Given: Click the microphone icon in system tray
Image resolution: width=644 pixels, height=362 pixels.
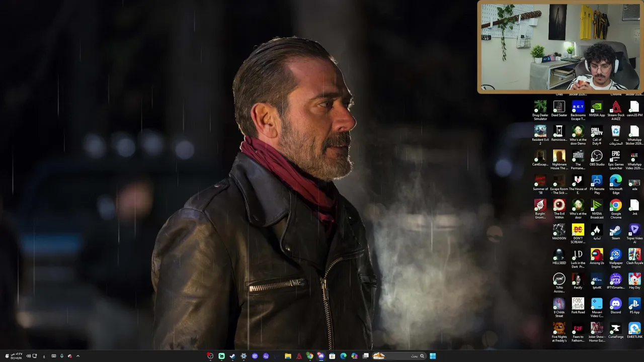Looking at the screenshot, I should coord(62,356).
